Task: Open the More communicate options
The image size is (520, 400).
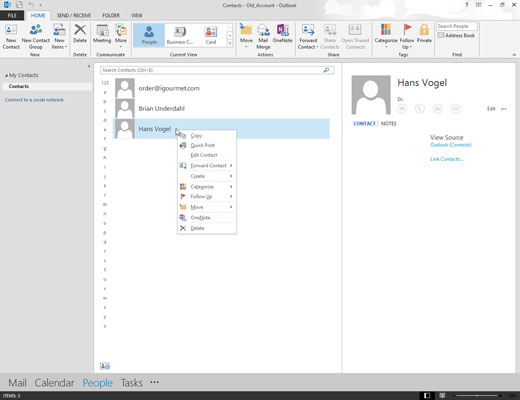Action: pyautogui.click(x=121, y=36)
